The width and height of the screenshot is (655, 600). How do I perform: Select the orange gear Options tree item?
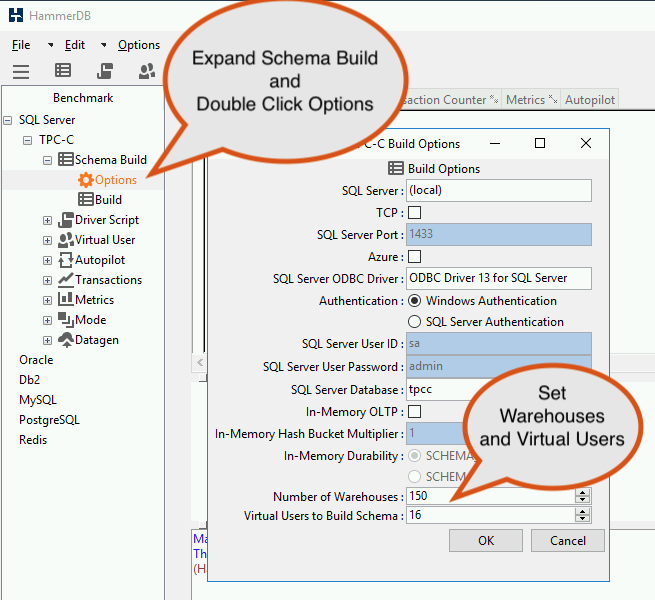pos(107,180)
